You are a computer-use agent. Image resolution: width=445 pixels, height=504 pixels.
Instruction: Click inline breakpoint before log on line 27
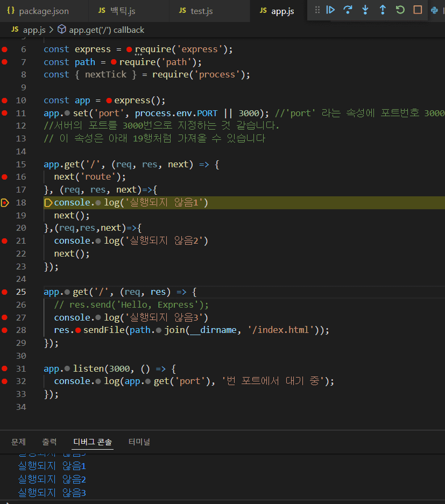click(x=98, y=317)
